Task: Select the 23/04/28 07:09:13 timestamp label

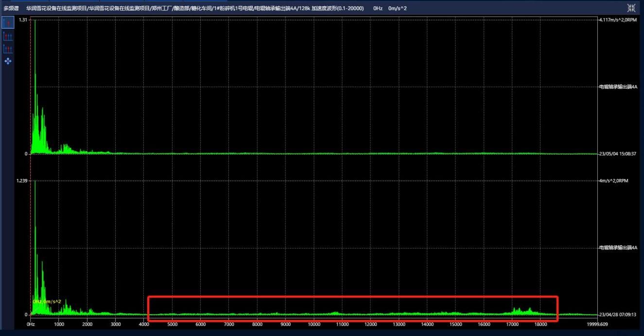Action: (618, 315)
